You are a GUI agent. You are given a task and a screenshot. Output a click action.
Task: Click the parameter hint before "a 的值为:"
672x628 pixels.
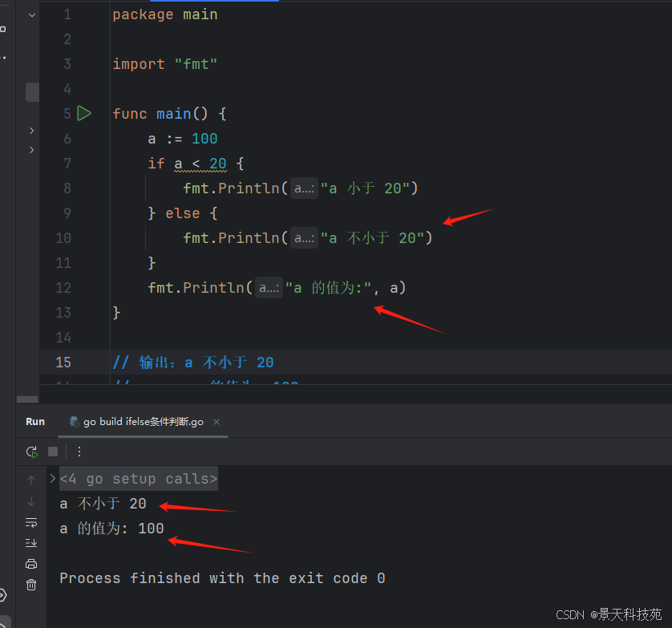[x=269, y=288]
